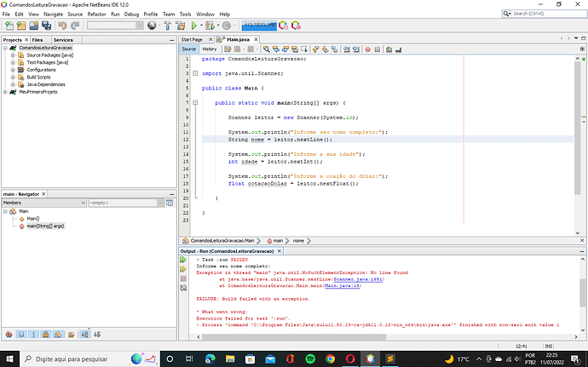Screen dimensions: 588x367
Task: Click the Build Project hammer icon
Action: [168, 26]
